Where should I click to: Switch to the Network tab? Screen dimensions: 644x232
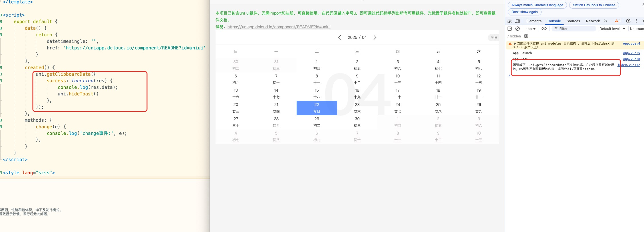pyautogui.click(x=593, y=21)
